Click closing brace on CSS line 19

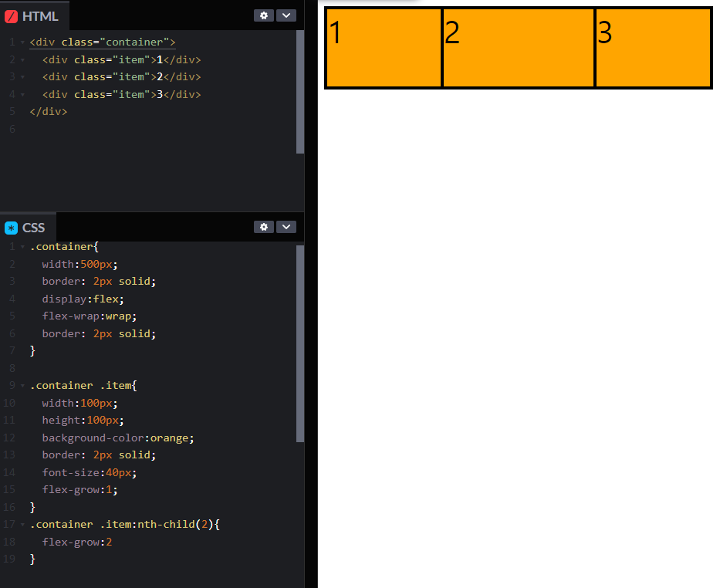coord(32,559)
